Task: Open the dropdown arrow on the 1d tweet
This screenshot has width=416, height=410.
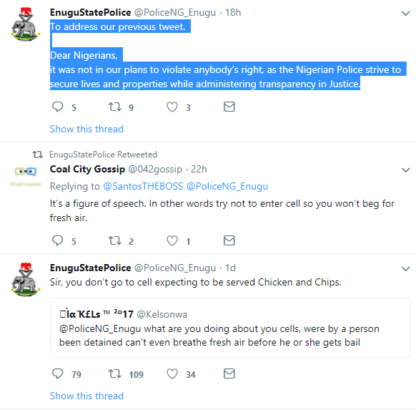Action: pos(405,269)
